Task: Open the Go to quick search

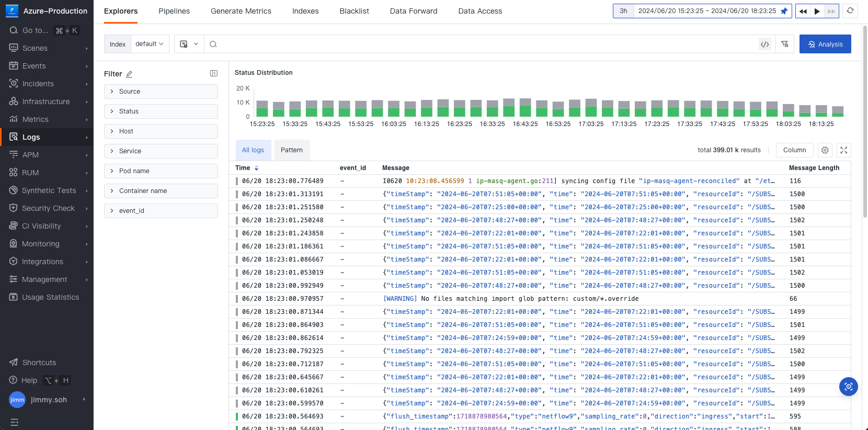Action: pos(44,30)
